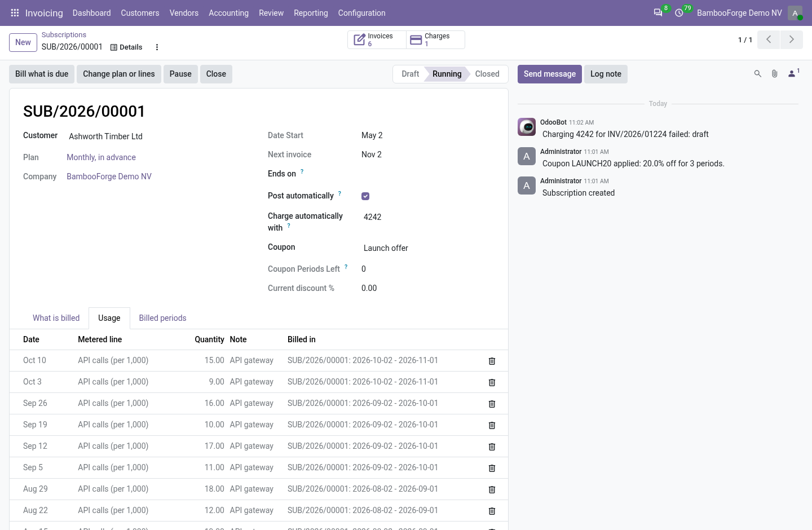Viewport: 812px width, 530px height.
Task: Delete the Sep 19 usage row
Action: pos(492,425)
